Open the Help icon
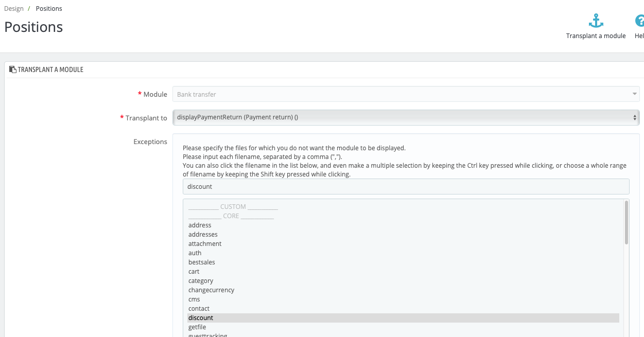Screen dimensions: 644x337 (639, 21)
